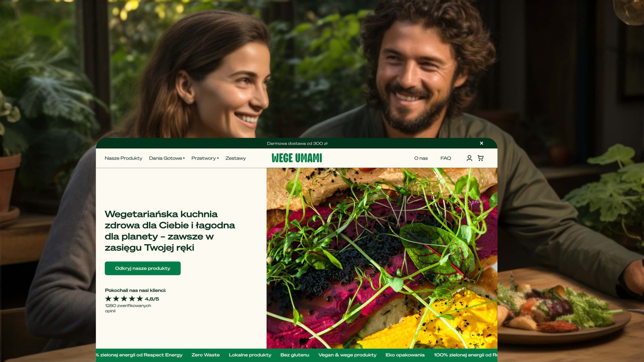
Task: Open Nasze Produkty menu item
Action: pos(124,158)
